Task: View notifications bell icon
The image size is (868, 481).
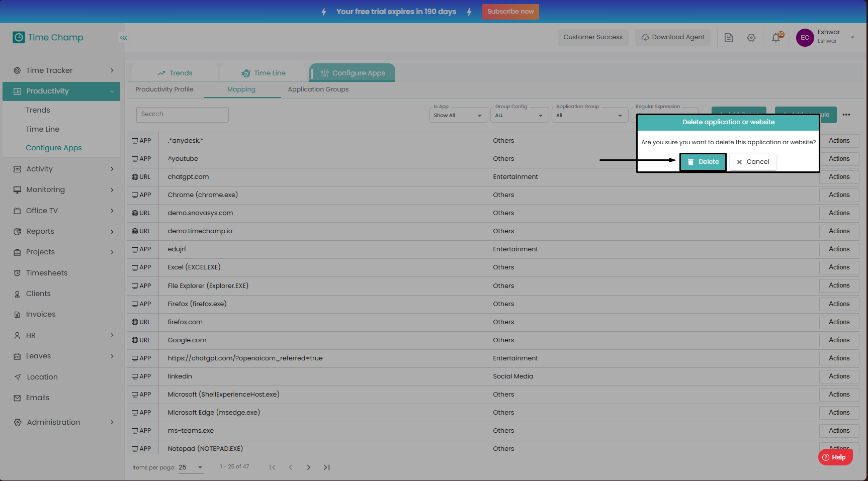Action: (x=776, y=38)
